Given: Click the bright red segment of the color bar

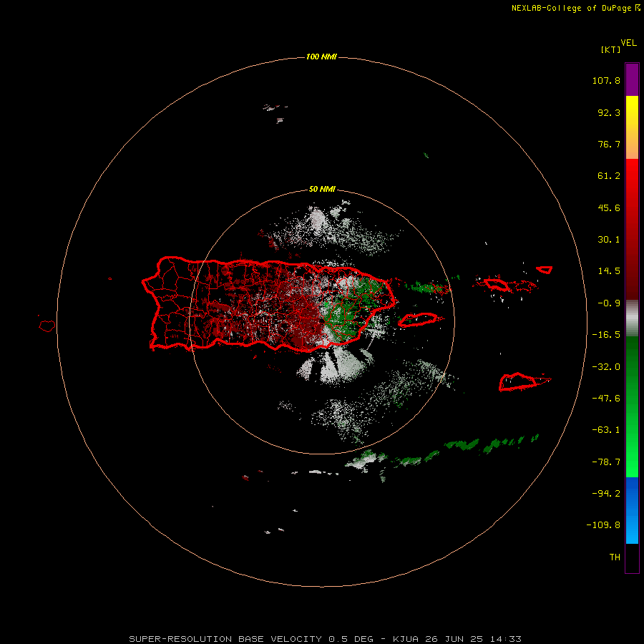Looking at the screenshot, I should 632,177.
